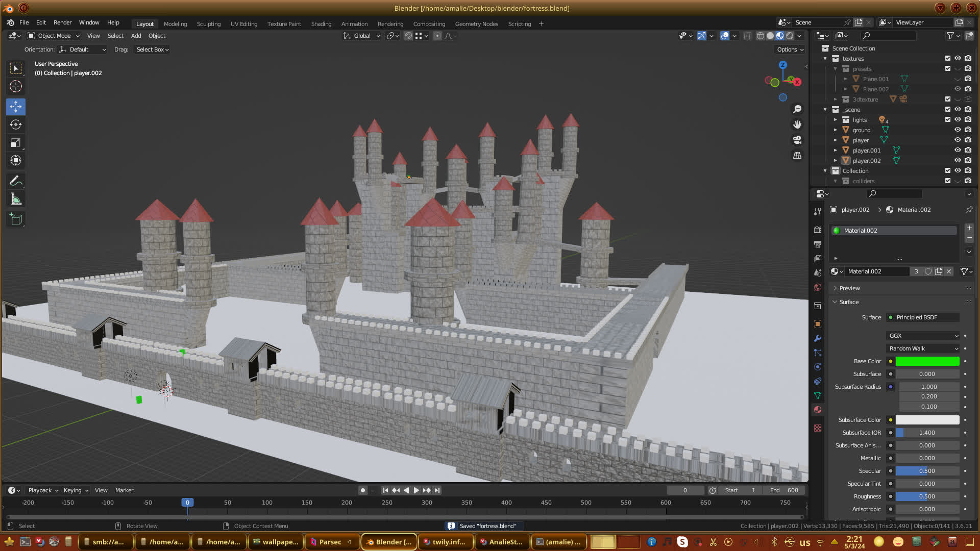
Task: Open the Global orientation dropdown
Action: point(362,36)
